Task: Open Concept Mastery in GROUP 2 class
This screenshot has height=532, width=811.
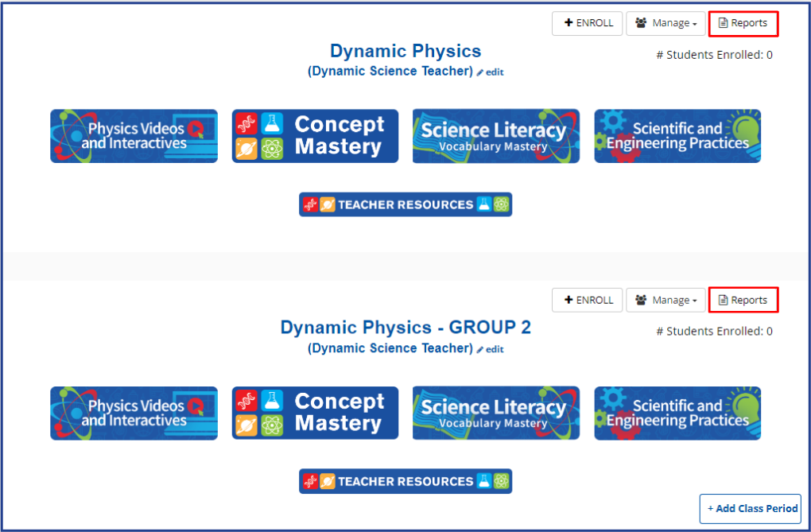Action: [315, 413]
